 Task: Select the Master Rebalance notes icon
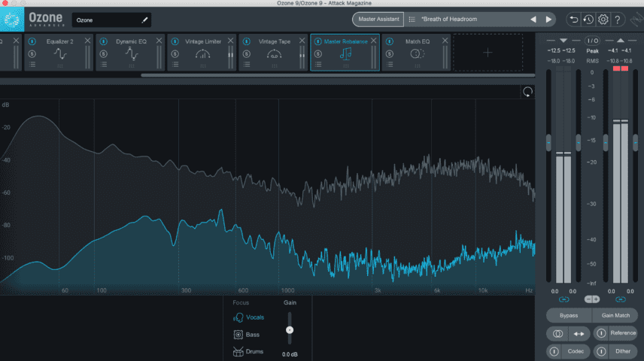pos(346,54)
